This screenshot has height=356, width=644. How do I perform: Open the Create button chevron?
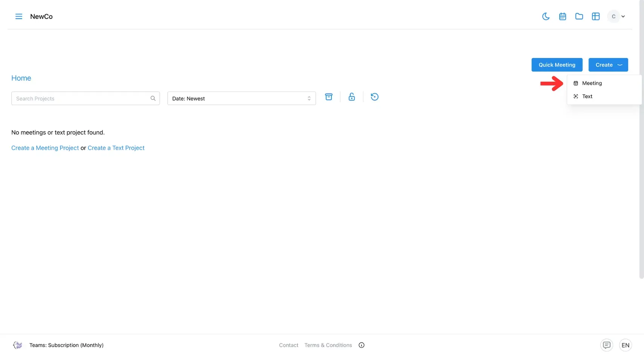[620, 65]
